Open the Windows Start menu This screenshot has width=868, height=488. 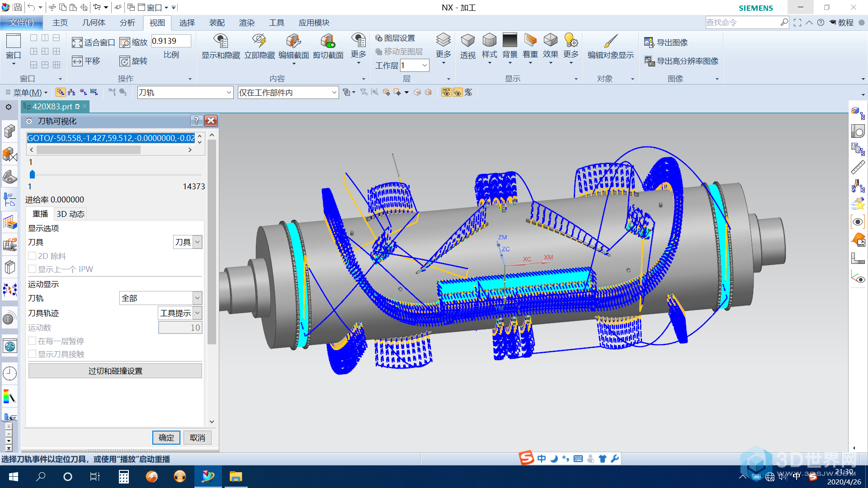point(14,477)
